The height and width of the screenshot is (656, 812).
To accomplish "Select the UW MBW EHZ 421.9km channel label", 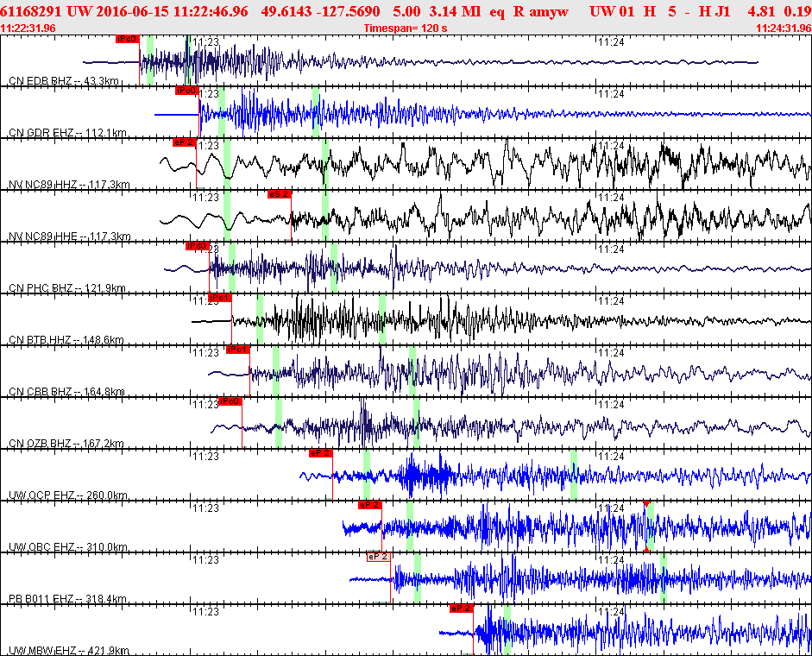I will pyautogui.click(x=69, y=651).
